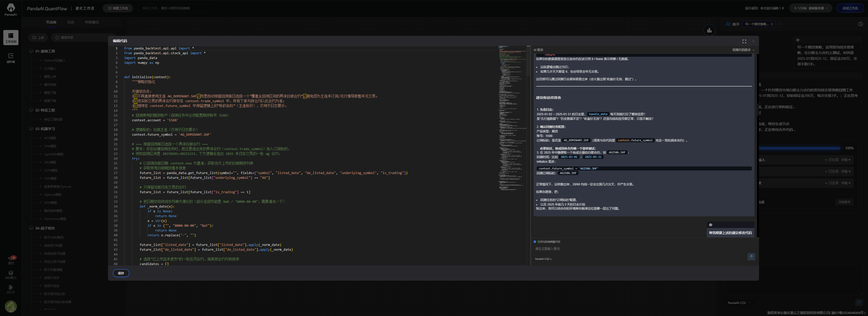
Task: Select the 循环控制 node
Action: point(50,84)
